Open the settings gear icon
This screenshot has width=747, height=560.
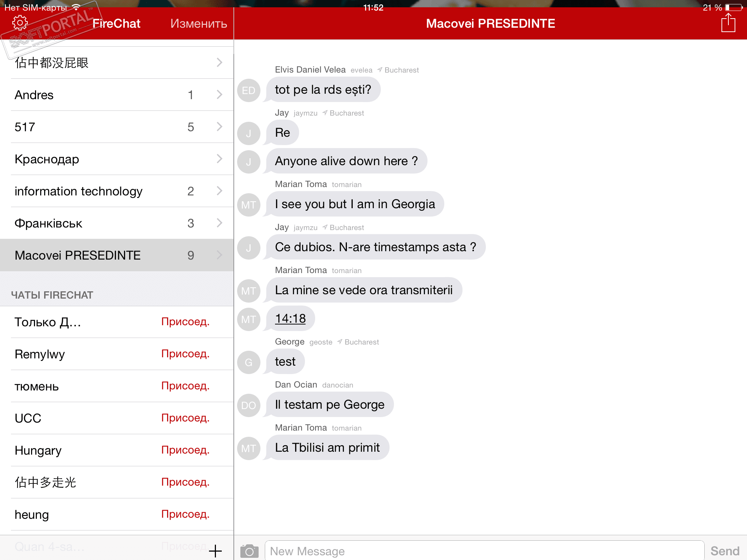coord(20,23)
